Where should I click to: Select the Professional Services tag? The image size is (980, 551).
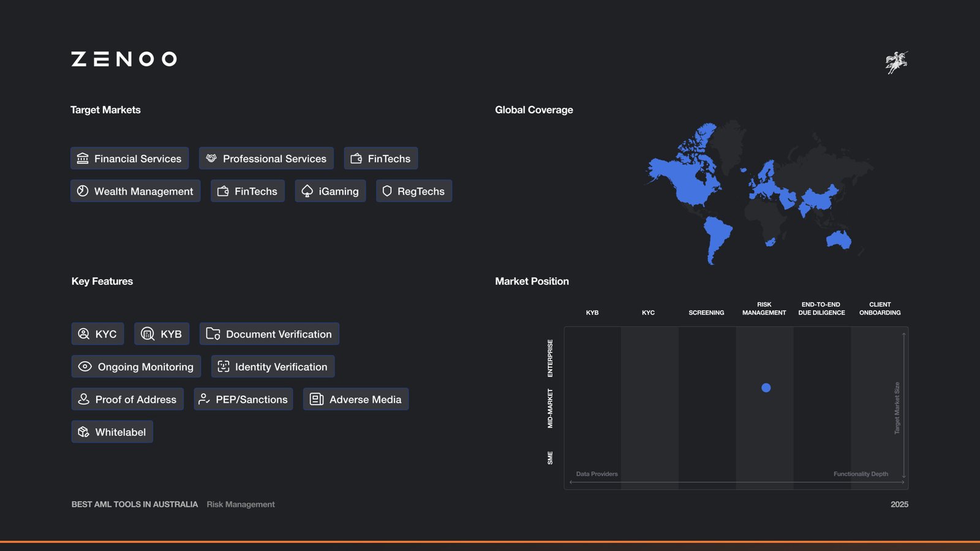(x=266, y=159)
